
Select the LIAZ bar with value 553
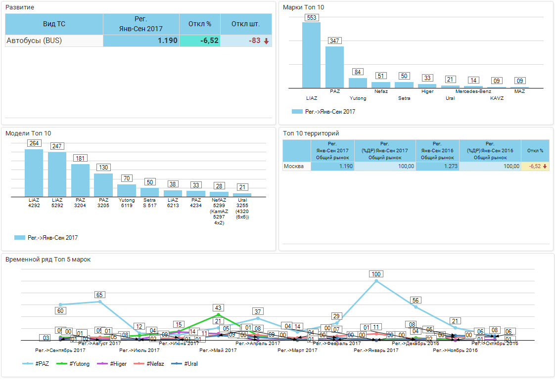tap(311, 55)
